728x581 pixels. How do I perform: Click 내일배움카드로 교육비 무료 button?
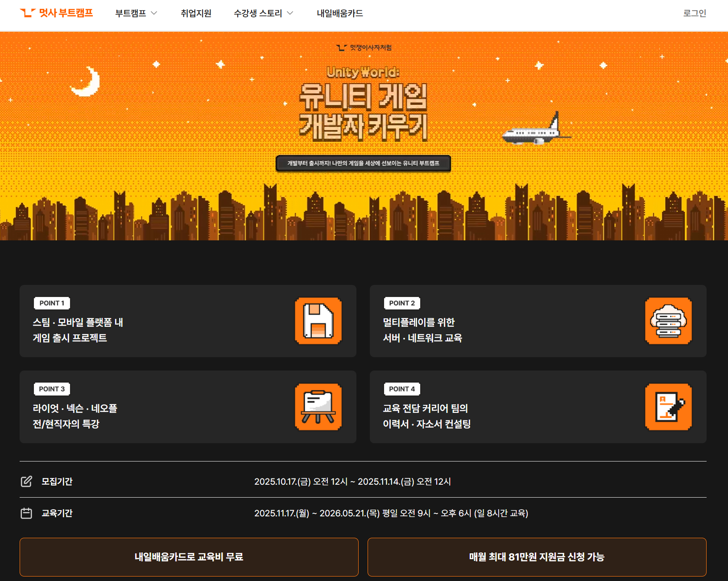189,557
